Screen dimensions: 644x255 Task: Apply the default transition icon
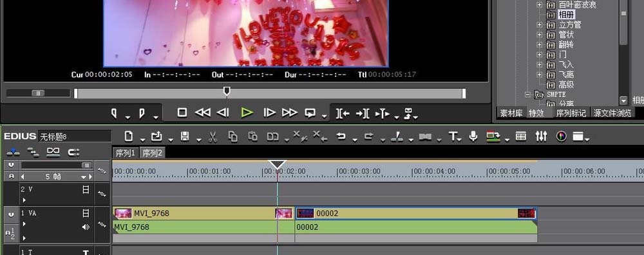pos(425,137)
